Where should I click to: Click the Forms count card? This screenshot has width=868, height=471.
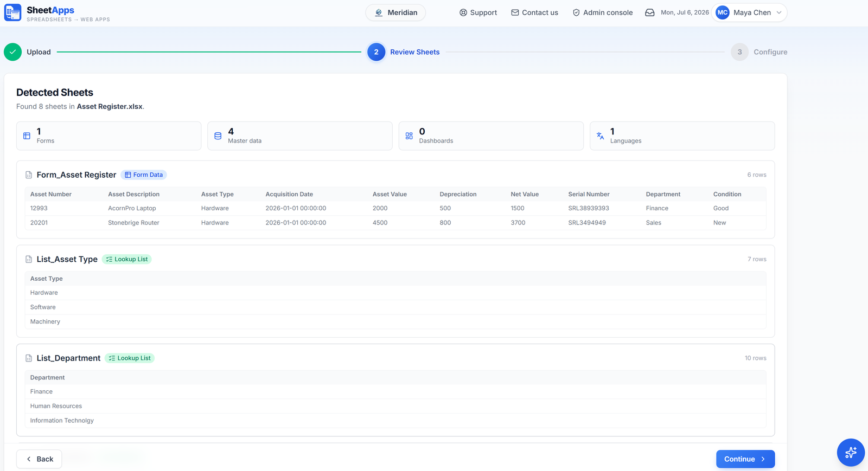(108, 136)
